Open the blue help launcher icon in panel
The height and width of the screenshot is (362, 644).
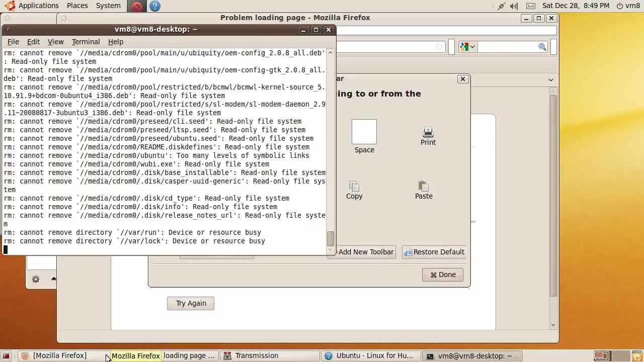coord(155,6)
